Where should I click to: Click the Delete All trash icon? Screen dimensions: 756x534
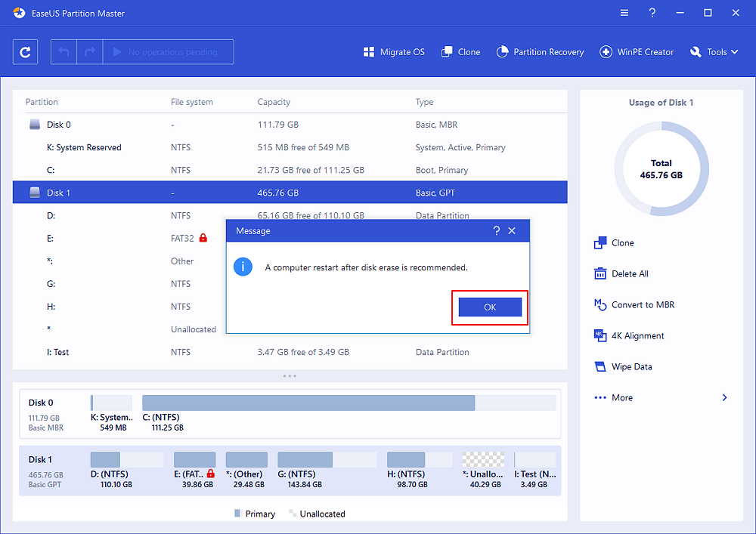point(600,273)
